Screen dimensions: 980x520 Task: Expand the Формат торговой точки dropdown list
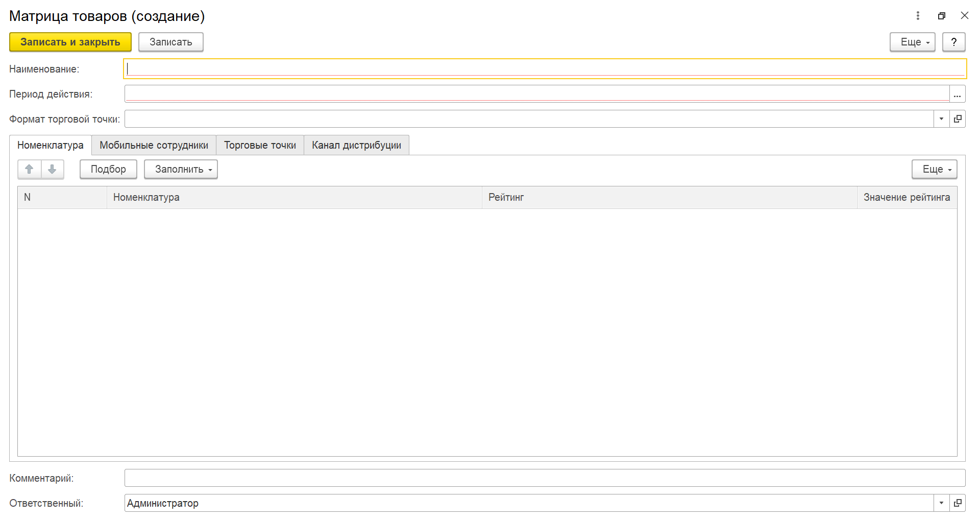tap(941, 119)
